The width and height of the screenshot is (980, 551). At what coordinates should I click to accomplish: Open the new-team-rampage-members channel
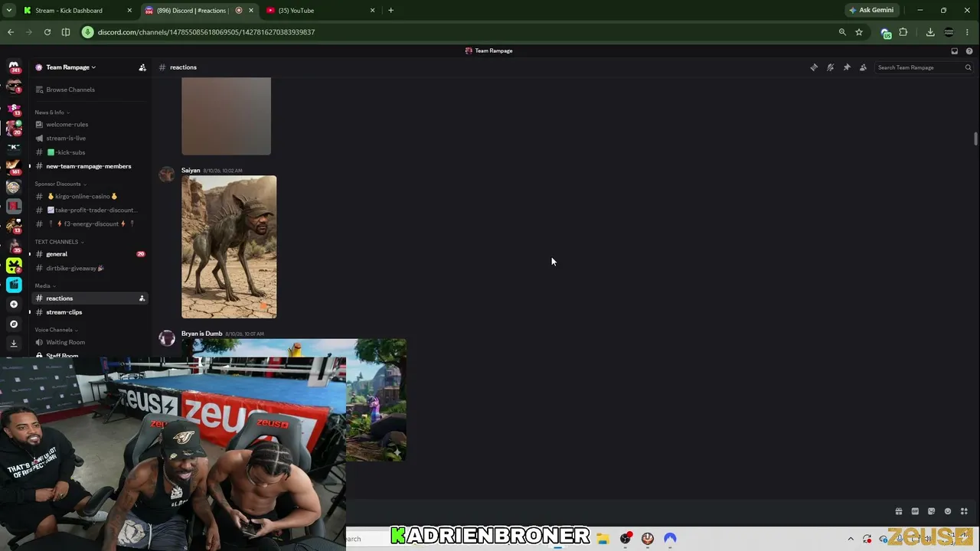coord(90,166)
